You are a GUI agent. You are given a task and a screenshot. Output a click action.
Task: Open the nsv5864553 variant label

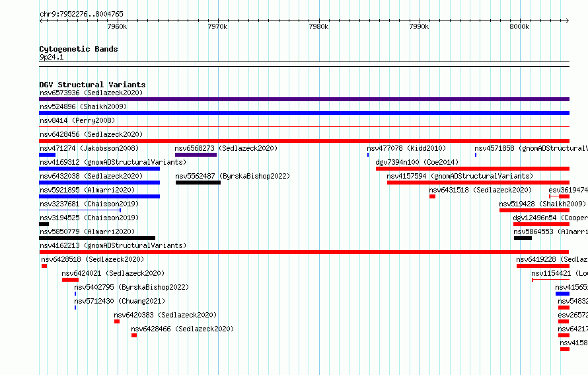(x=550, y=231)
